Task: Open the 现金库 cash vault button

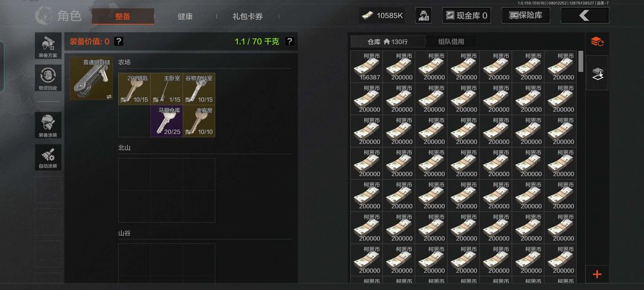Action: click(466, 16)
